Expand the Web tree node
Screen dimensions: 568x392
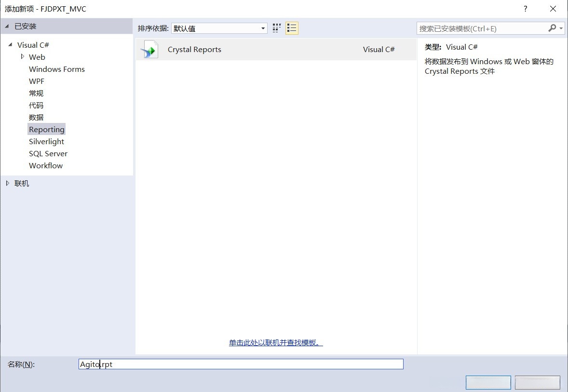click(23, 56)
